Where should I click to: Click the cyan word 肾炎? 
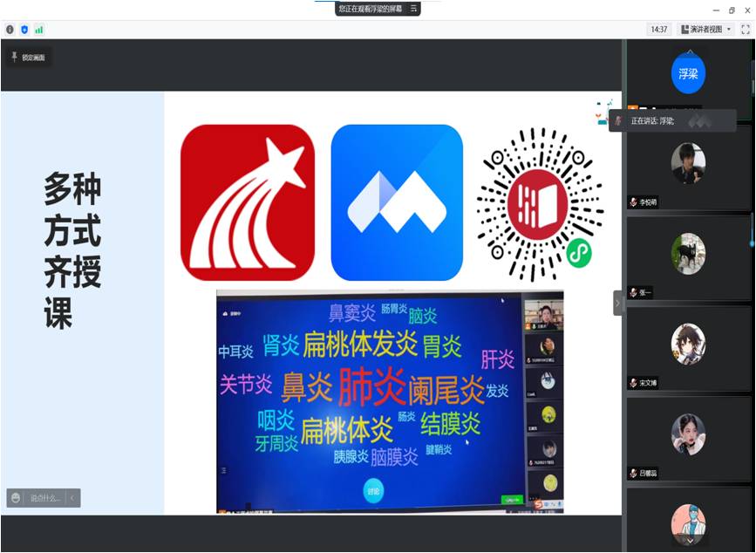tap(281, 345)
